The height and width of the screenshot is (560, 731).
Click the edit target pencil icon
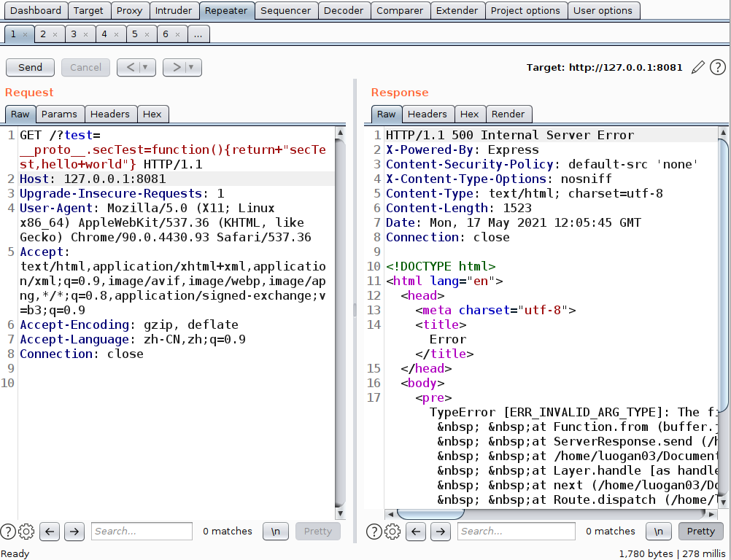698,67
